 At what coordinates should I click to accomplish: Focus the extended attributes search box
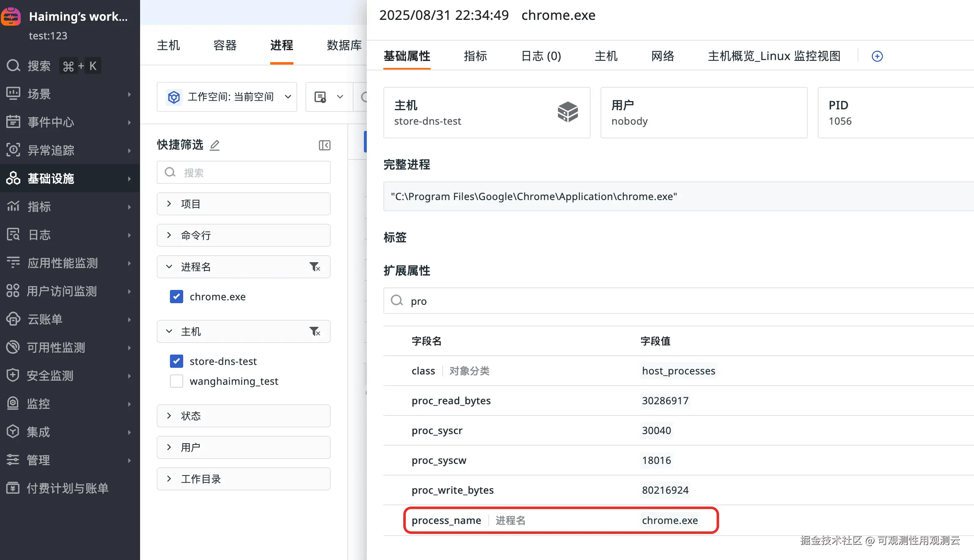[678, 301]
